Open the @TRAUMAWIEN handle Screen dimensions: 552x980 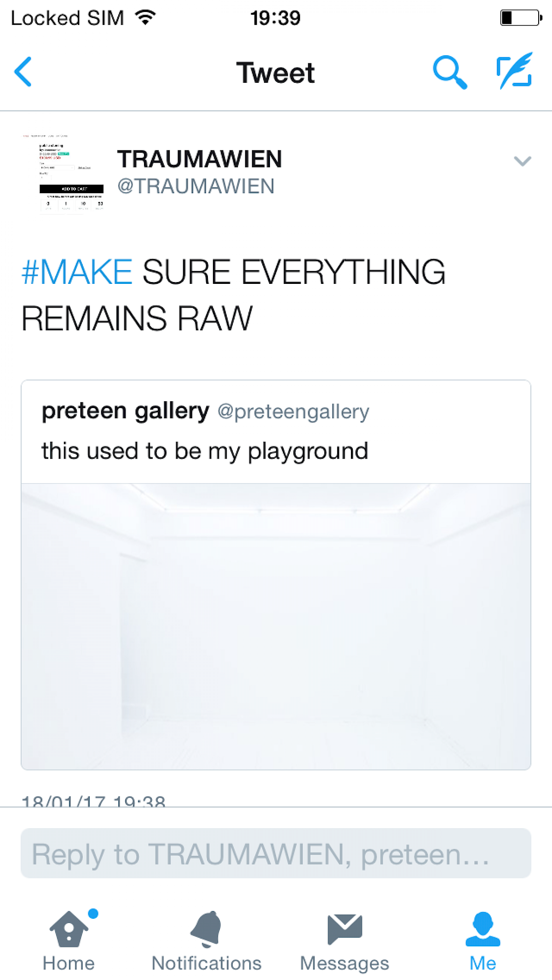tap(196, 186)
